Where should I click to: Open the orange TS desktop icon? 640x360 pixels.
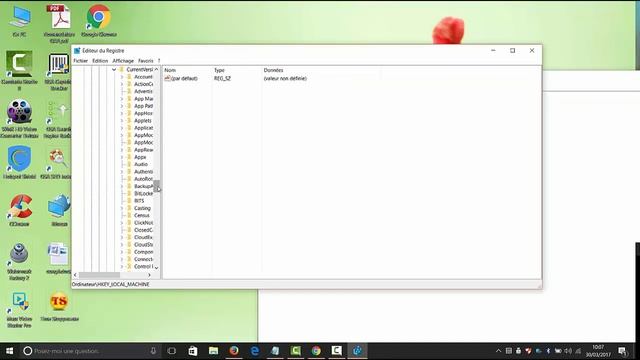point(59,305)
